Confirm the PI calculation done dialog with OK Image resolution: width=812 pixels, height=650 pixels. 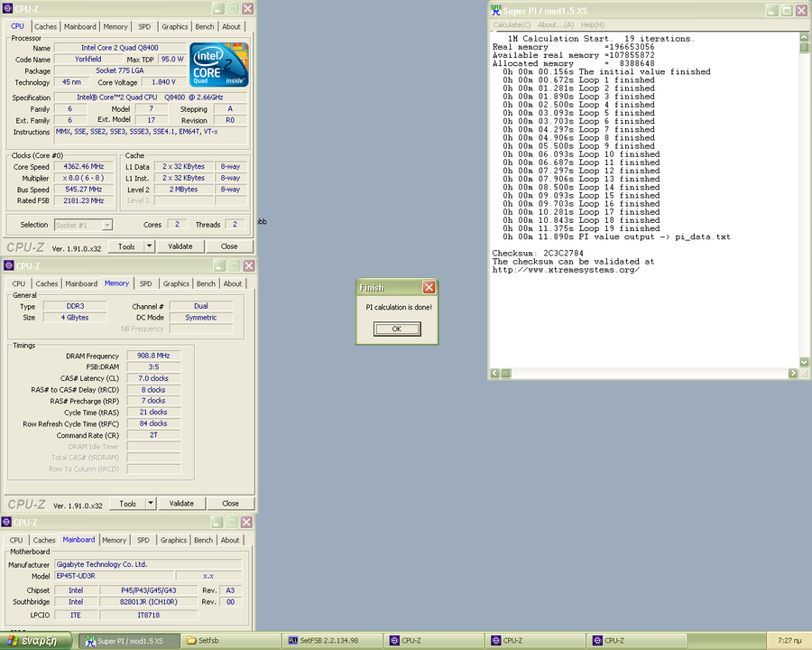[x=397, y=329]
